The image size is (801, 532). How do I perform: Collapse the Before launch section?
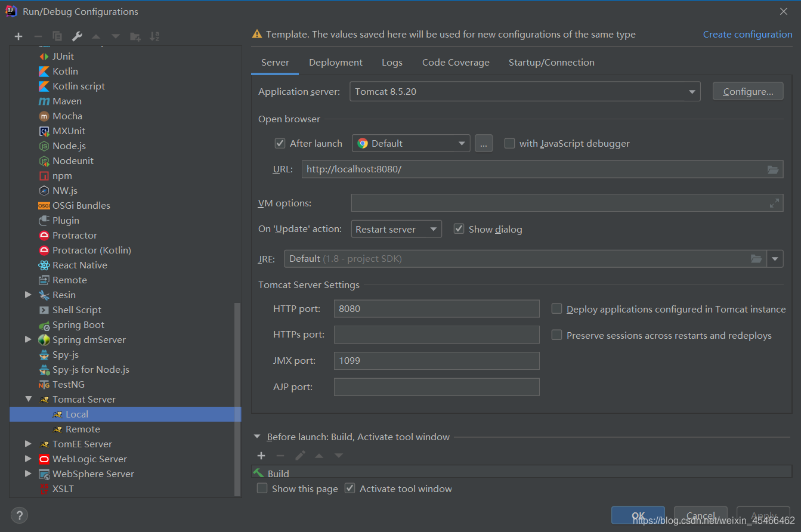click(258, 437)
